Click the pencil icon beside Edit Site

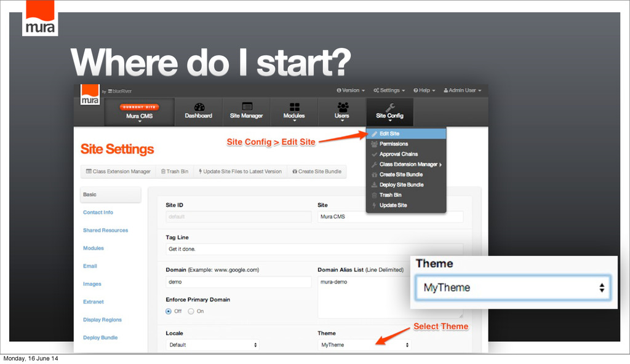coord(374,134)
